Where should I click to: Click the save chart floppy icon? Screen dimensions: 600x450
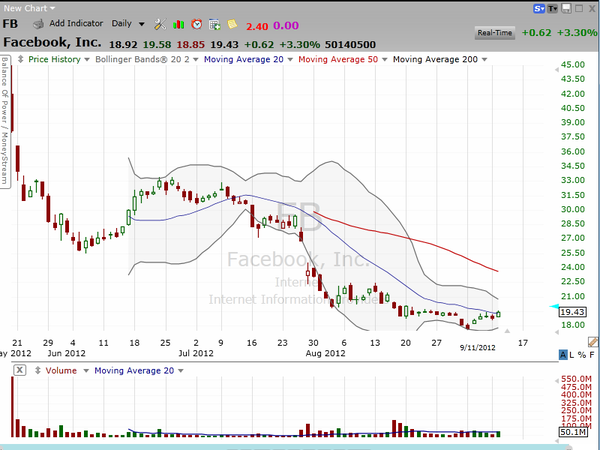click(566, 8)
